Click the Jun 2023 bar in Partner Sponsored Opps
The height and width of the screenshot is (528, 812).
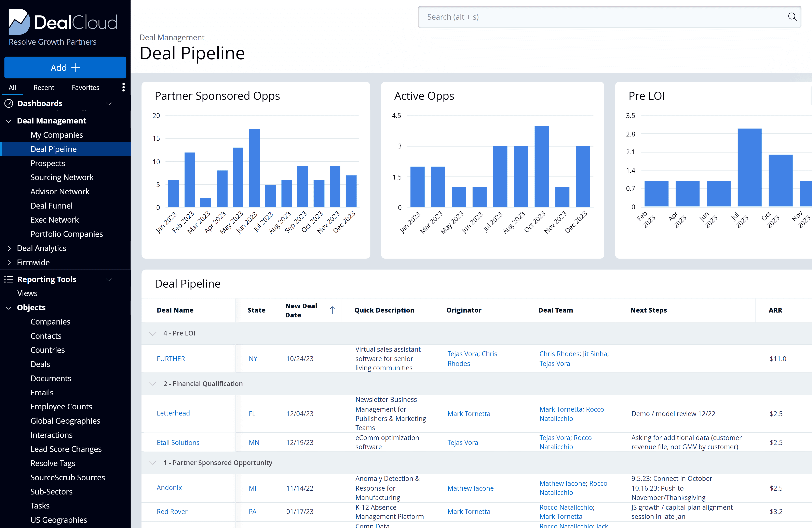pos(254,168)
